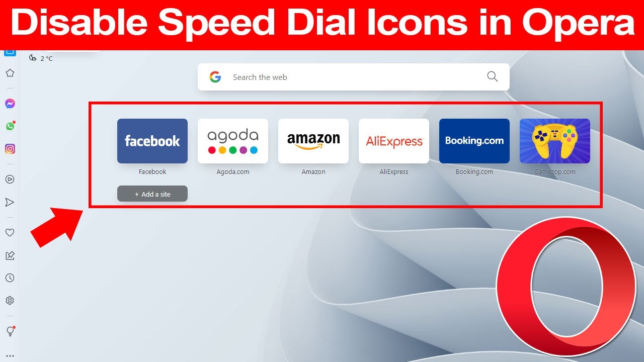Viewport: 644px width, 362px height.
Task: Open the Player icon in sidebar
Action: [10, 179]
